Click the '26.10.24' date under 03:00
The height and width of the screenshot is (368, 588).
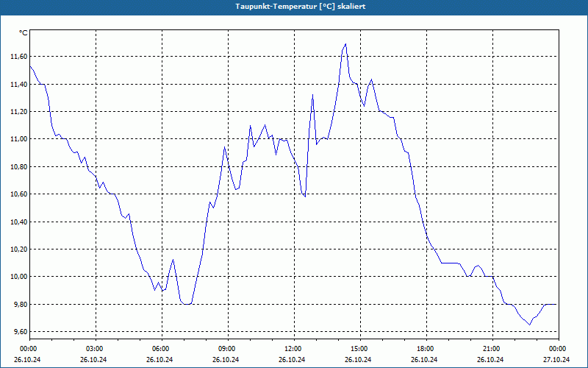click(94, 359)
